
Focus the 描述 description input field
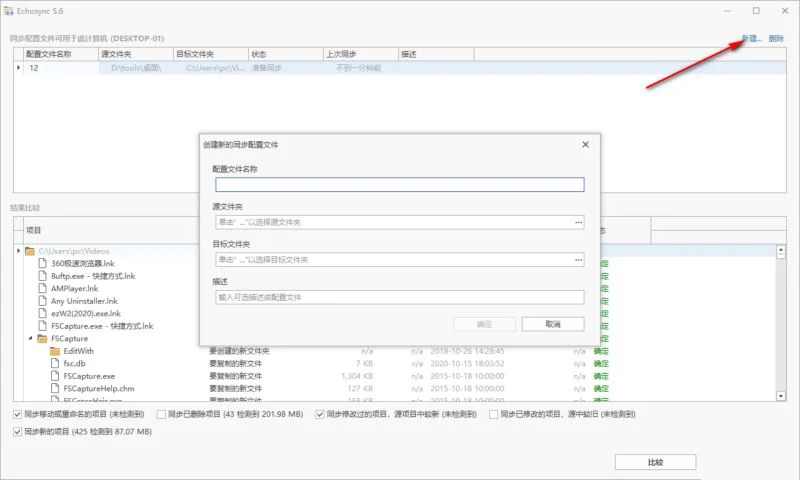[x=399, y=297]
